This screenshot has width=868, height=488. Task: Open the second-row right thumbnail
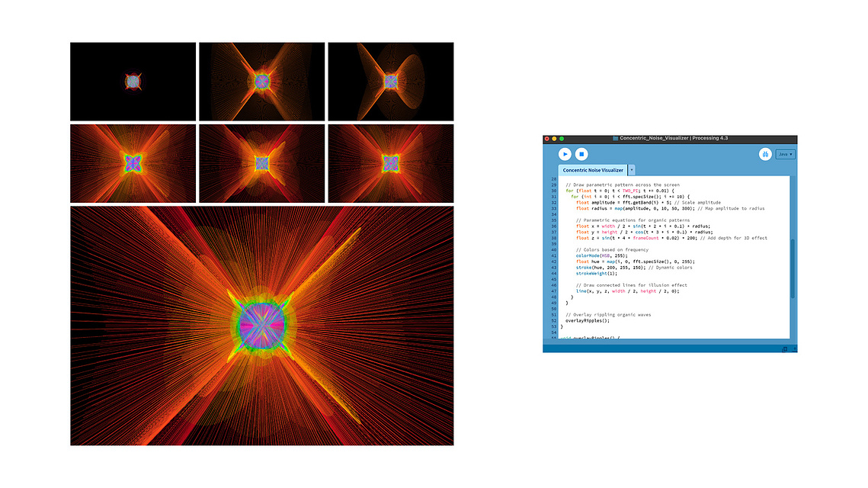coord(391,163)
